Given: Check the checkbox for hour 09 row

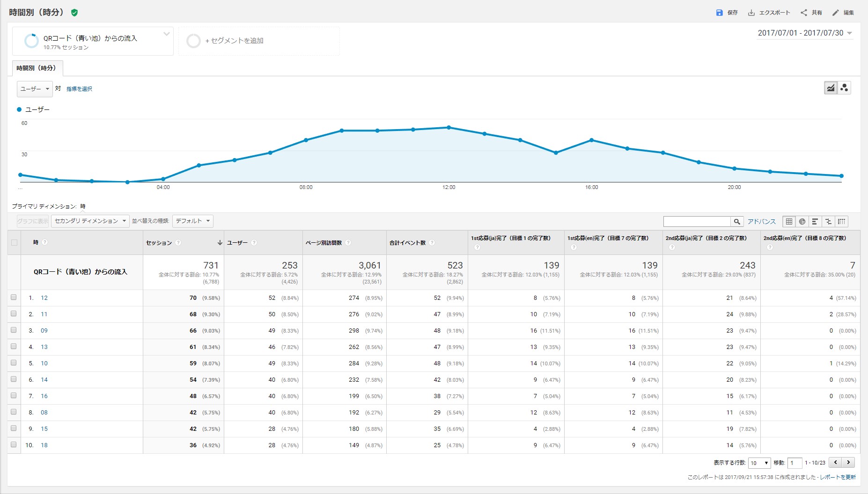Looking at the screenshot, I should [x=14, y=330].
